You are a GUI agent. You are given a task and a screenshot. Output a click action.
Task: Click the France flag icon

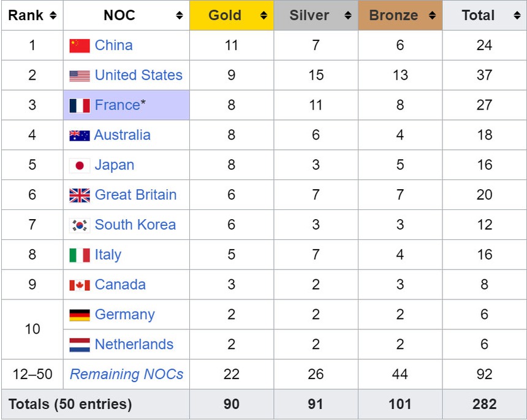coord(80,105)
